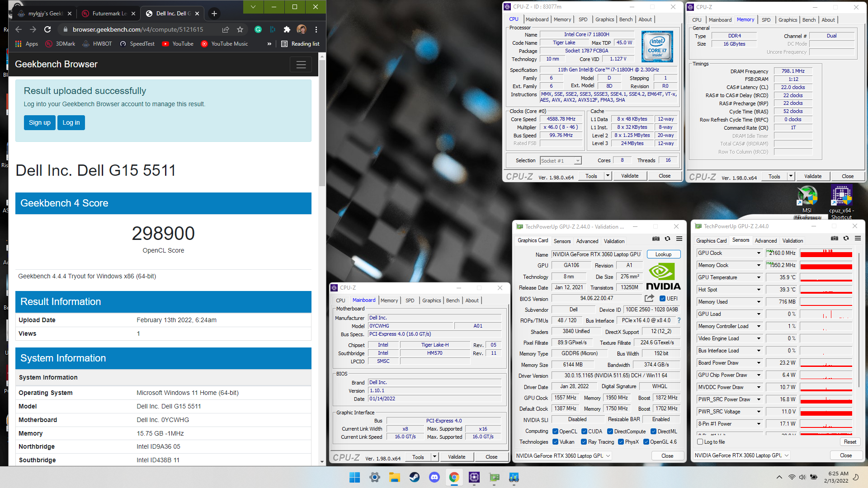Toggle the PhysX checkbox in GPU-Z
This screenshot has height=488, width=868.
[x=621, y=442]
